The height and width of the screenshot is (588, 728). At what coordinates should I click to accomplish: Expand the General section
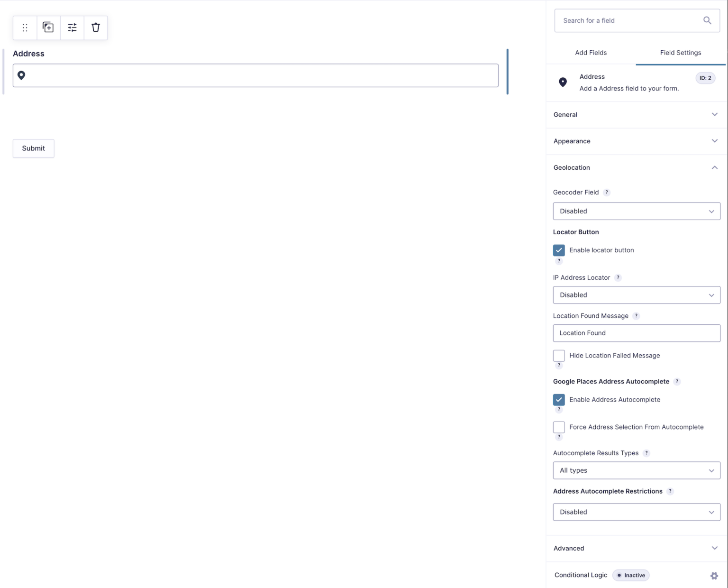point(637,115)
